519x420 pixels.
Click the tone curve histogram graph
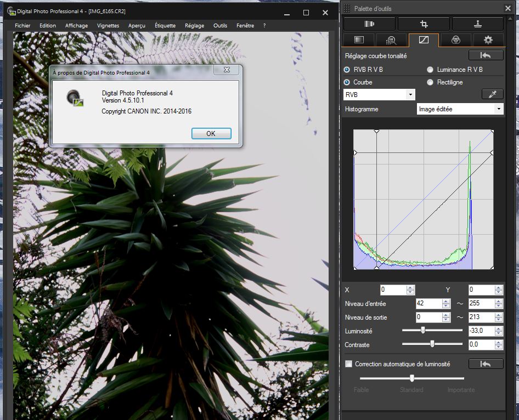coord(424,199)
